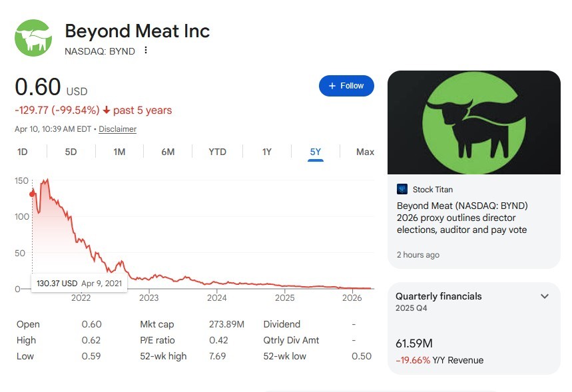Open the Disclaimer link

tap(117, 129)
